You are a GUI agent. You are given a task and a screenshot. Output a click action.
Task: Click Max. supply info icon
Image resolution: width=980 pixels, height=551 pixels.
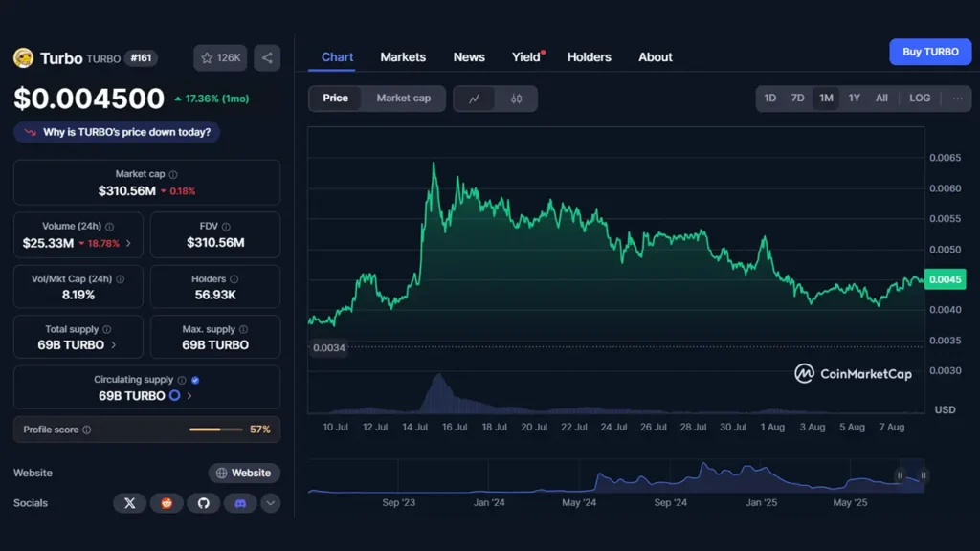pyautogui.click(x=243, y=329)
